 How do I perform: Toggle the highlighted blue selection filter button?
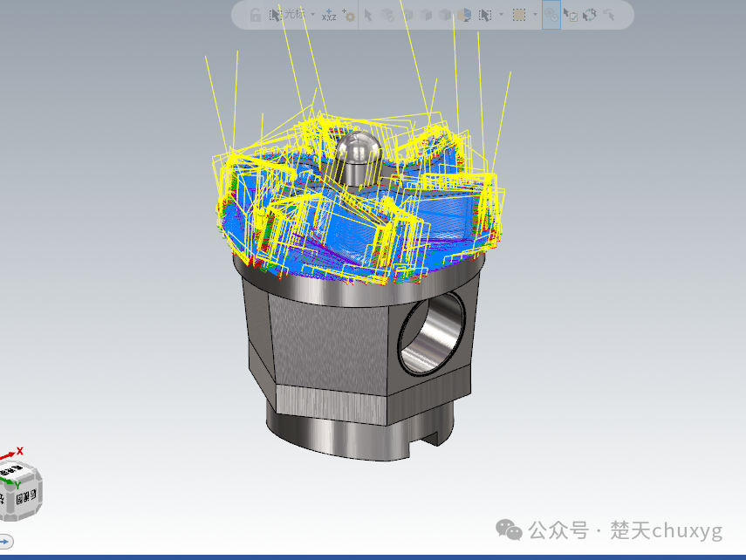(x=551, y=15)
